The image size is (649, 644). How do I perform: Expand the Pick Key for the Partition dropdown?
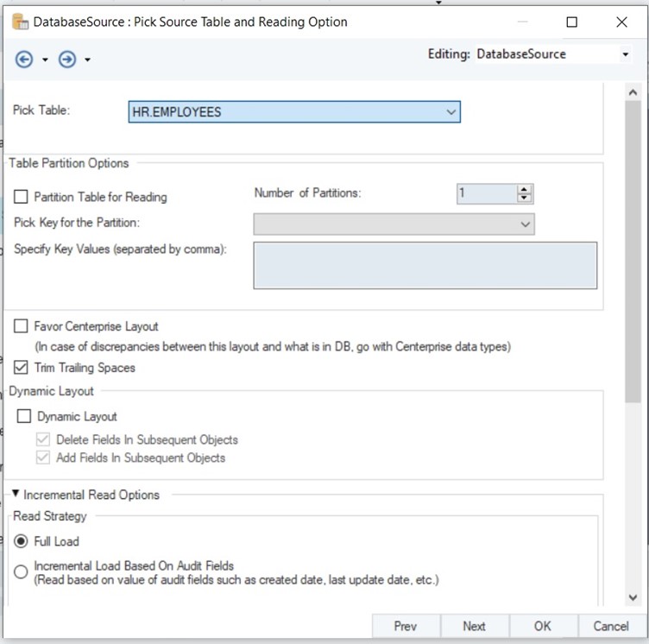(525, 224)
